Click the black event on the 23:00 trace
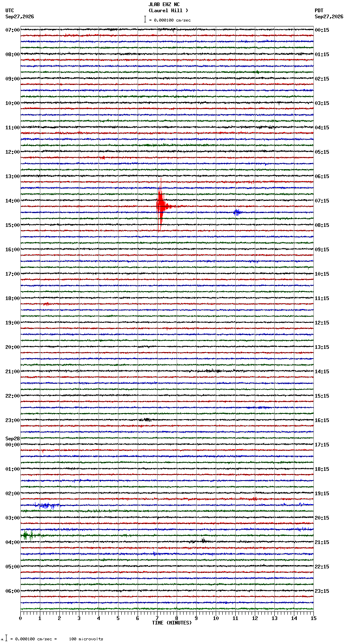The width and height of the screenshot is (346, 644). [x=147, y=420]
